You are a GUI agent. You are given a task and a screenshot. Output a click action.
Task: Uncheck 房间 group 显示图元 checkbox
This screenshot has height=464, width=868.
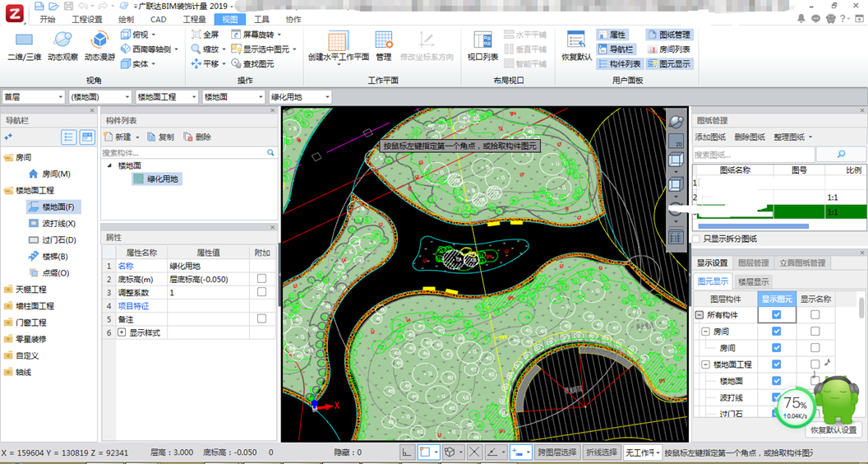[776, 332]
